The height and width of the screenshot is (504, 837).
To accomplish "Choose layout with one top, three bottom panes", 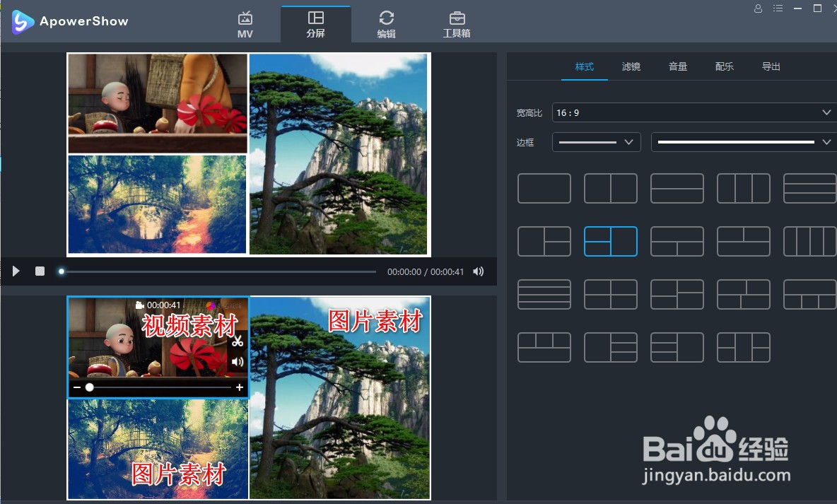I will pos(809,294).
